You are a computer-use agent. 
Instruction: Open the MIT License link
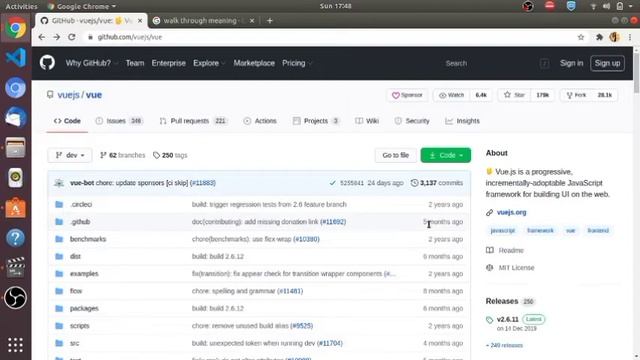516,268
